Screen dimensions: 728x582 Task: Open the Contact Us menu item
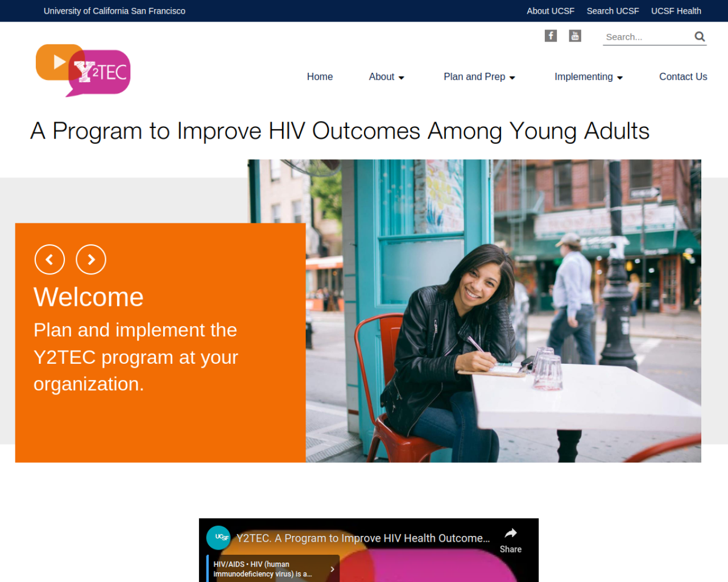[683, 77]
